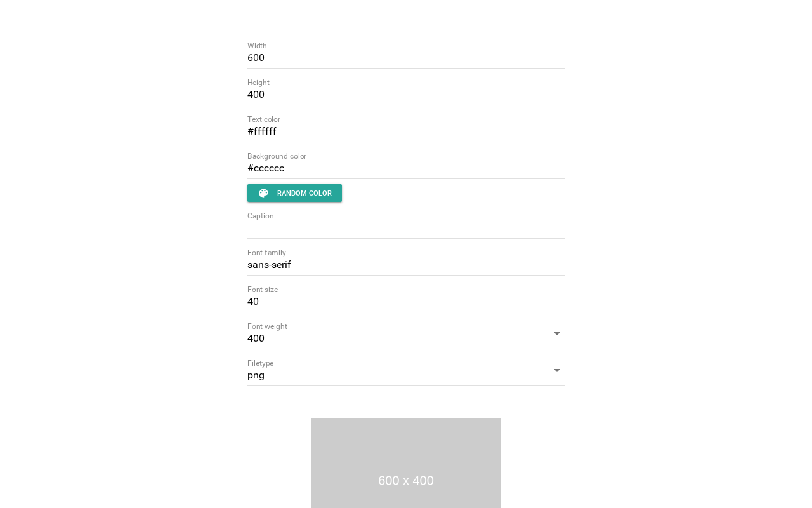Image resolution: width=812 pixels, height=508 pixels.
Task: Click the Filetype label text
Action: (260, 363)
